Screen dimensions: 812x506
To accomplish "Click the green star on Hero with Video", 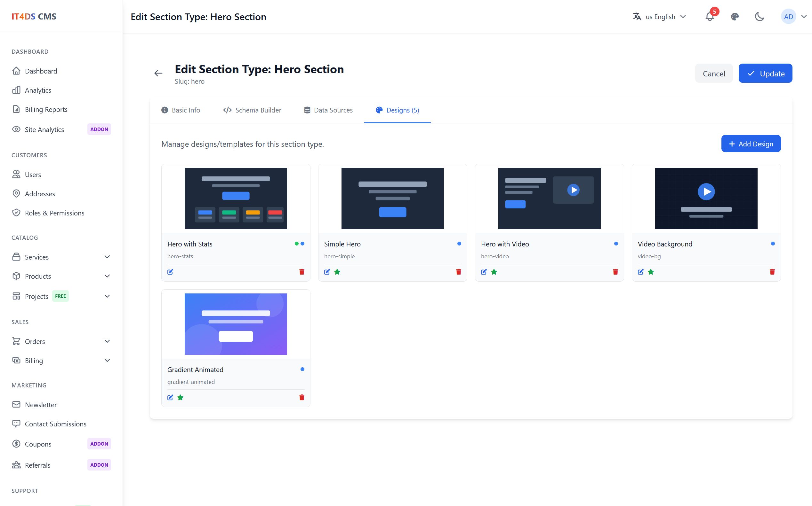I will point(494,272).
